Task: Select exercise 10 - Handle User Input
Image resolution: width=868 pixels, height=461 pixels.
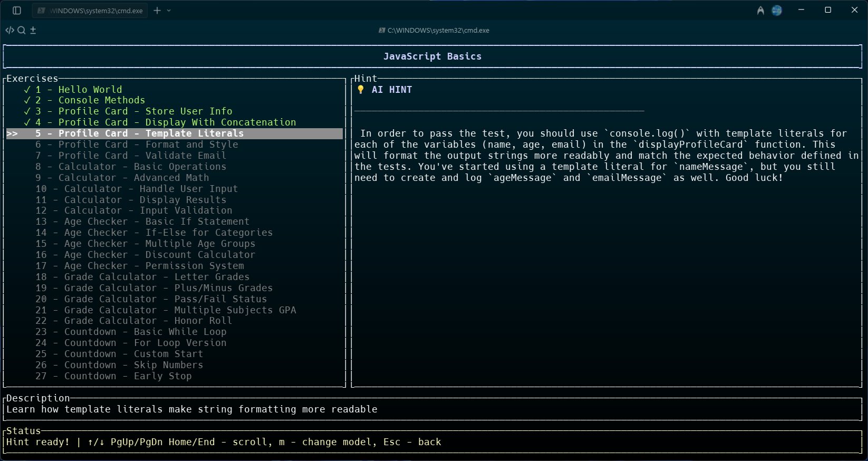Action: click(x=175, y=189)
